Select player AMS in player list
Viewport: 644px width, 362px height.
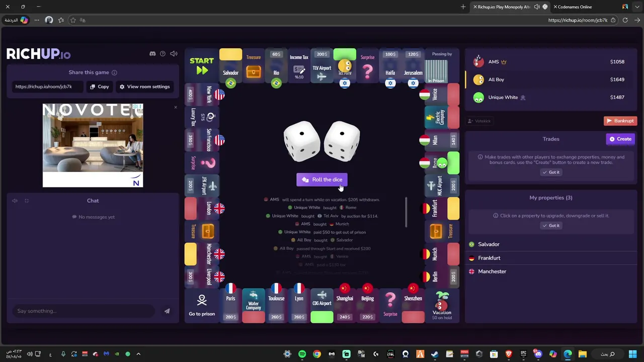click(x=551, y=62)
